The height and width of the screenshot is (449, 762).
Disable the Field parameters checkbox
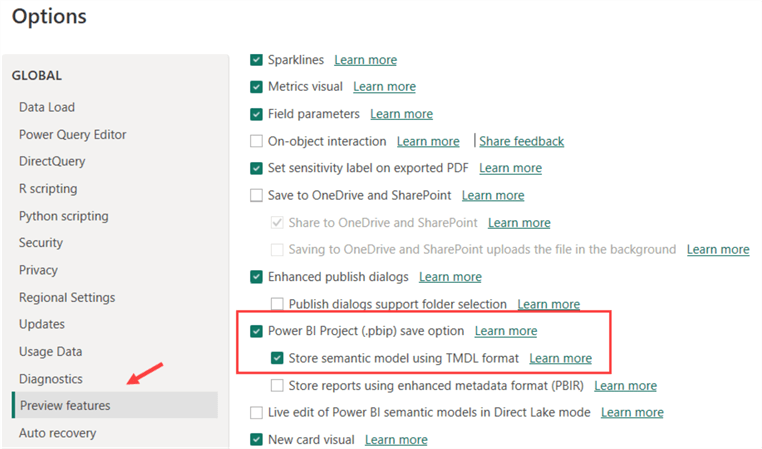click(256, 114)
